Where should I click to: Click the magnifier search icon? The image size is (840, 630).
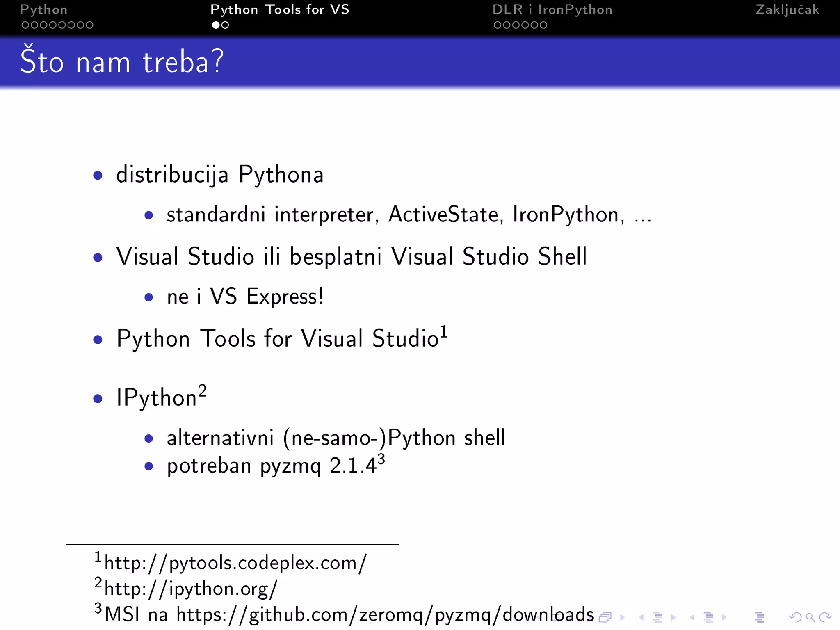pyautogui.click(x=810, y=617)
